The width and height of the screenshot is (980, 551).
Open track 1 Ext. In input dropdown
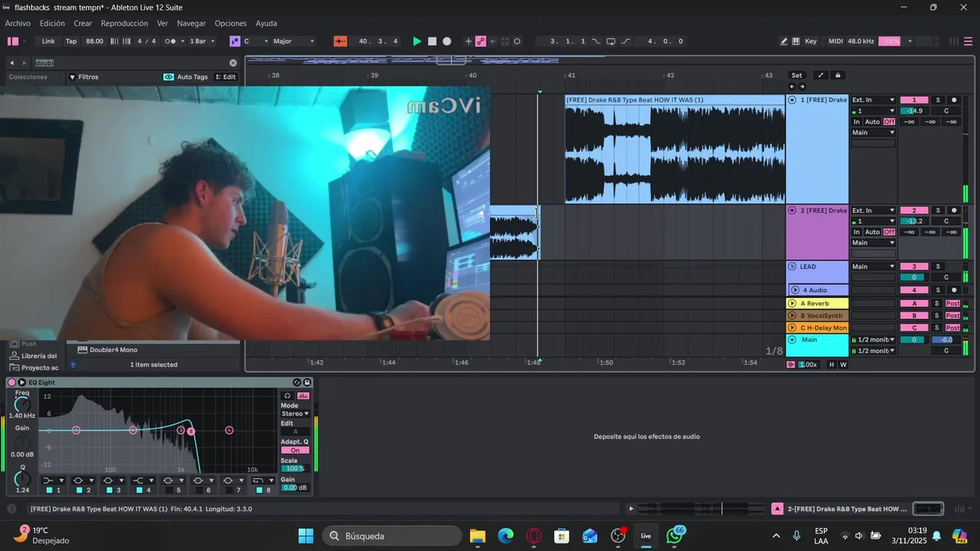tap(874, 100)
